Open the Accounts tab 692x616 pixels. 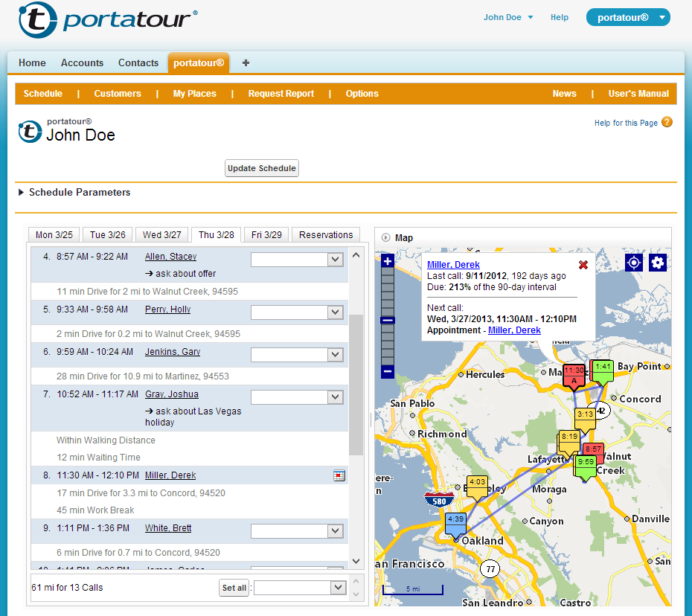82,63
